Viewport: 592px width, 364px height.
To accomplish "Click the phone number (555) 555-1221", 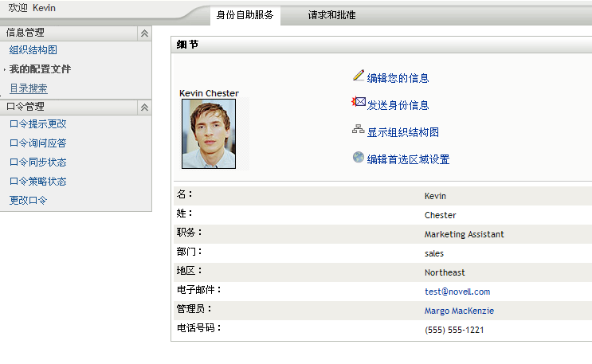I will pyautogui.click(x=454, y=330).
